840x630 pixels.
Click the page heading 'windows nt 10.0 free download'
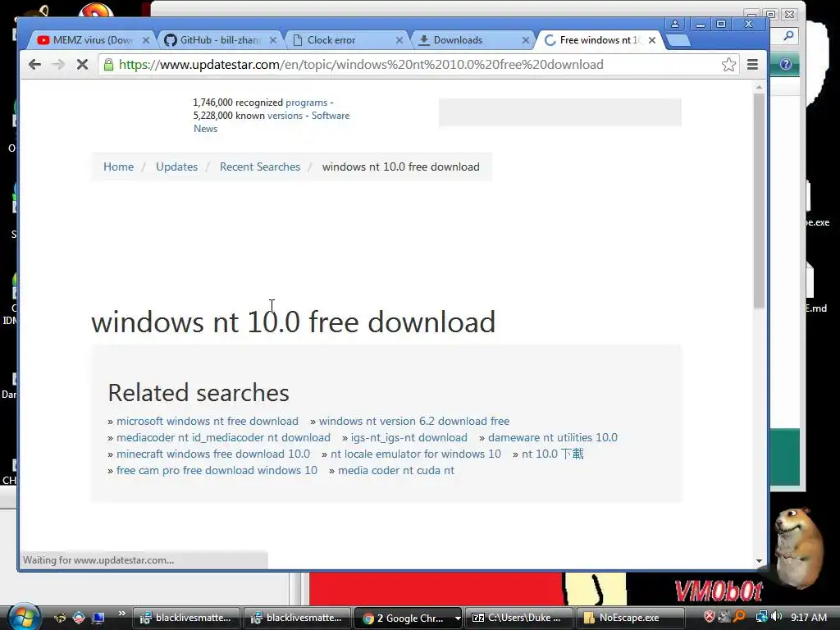coord(293,322)
